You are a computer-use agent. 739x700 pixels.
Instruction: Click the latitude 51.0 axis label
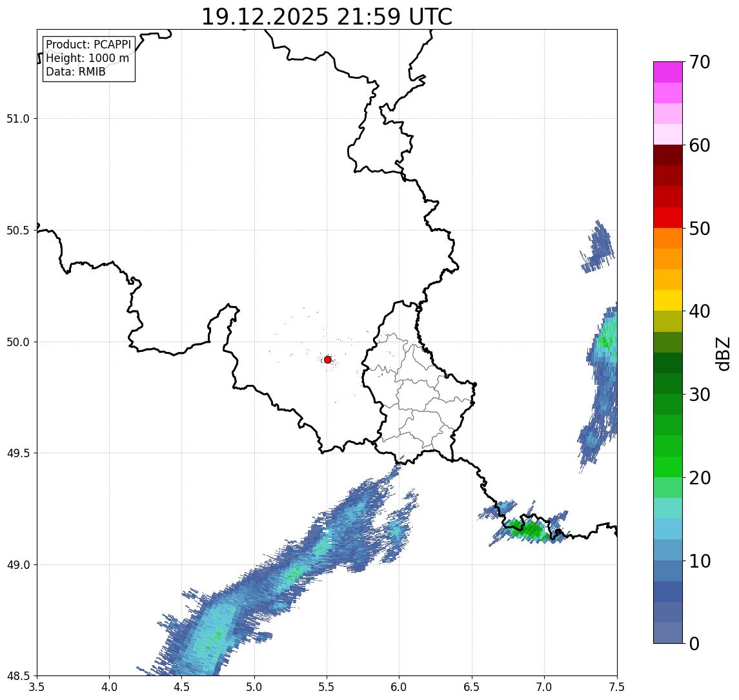point(18,119)
